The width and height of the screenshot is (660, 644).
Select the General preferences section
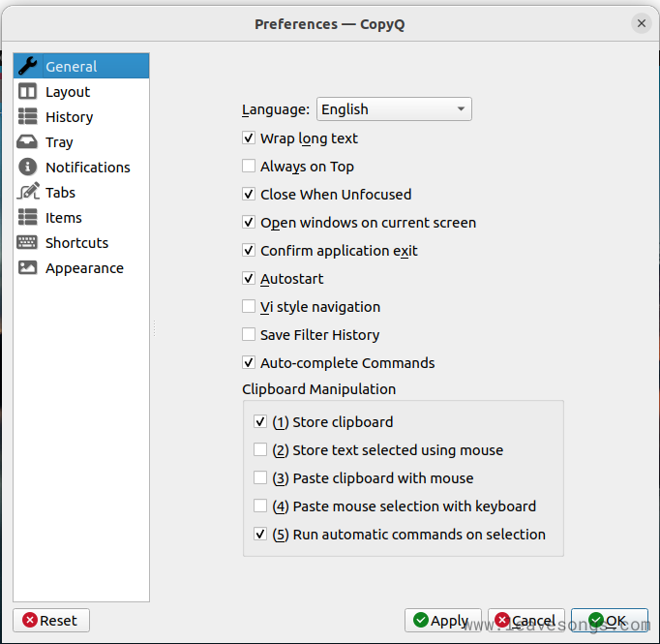pos(71,67)
